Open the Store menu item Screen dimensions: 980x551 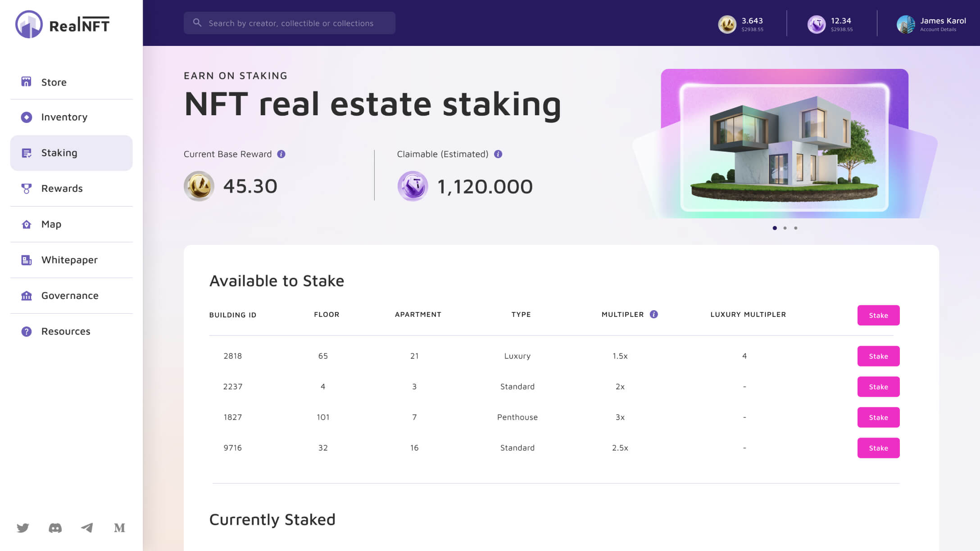[54, 82]
